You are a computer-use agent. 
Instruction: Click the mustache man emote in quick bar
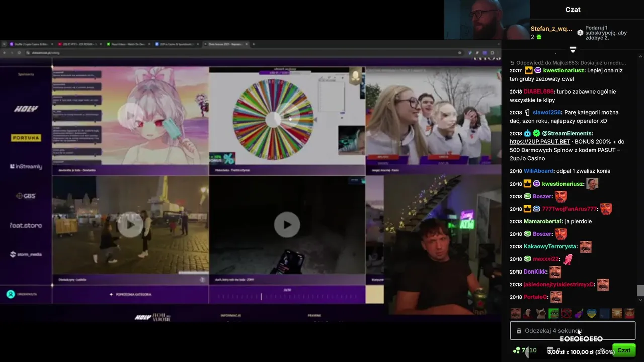pos(516,314)
